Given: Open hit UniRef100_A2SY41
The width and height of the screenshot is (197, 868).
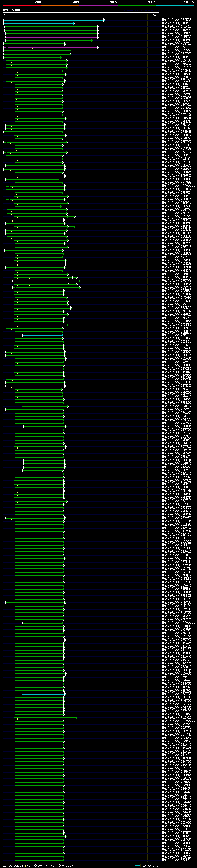Looking at the screenshot, I should (177, 287).
